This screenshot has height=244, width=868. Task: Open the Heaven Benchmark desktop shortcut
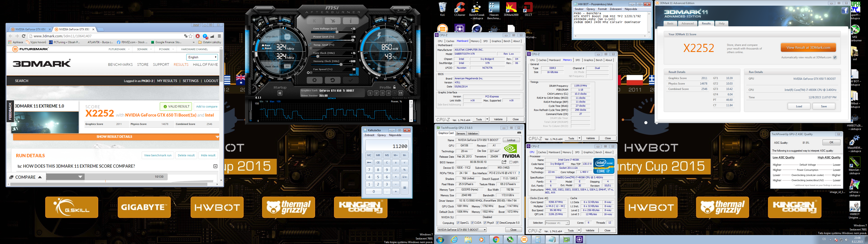click(494, 11)
